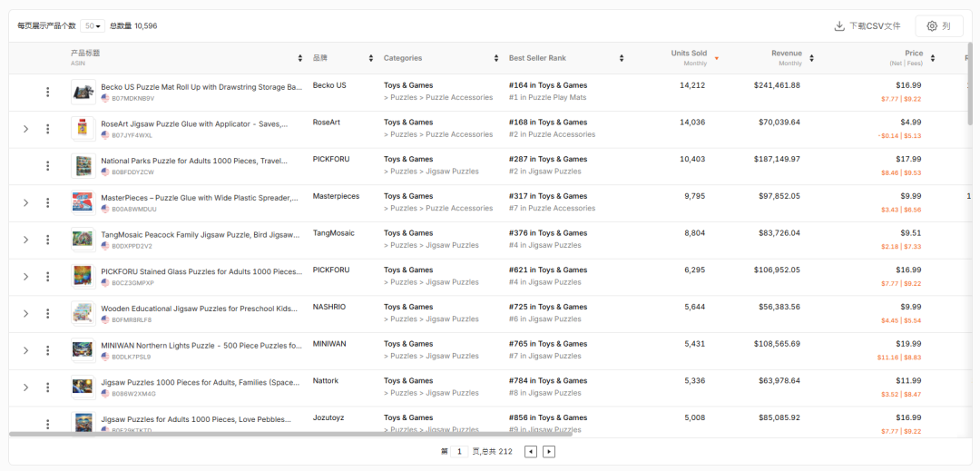This screenshot has height=471, width=980.
Task: Sort by Best Seller Rank column arrows
Action: click(622, 58)
